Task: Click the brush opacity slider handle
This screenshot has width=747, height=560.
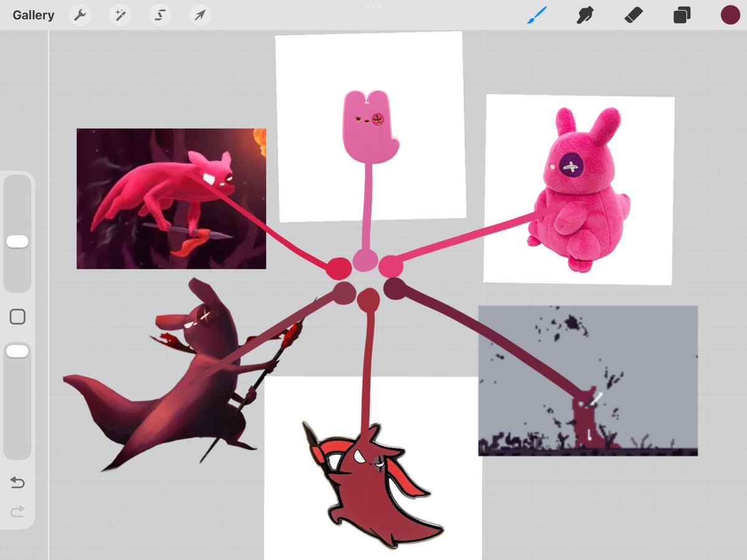Action: point(17,352)
